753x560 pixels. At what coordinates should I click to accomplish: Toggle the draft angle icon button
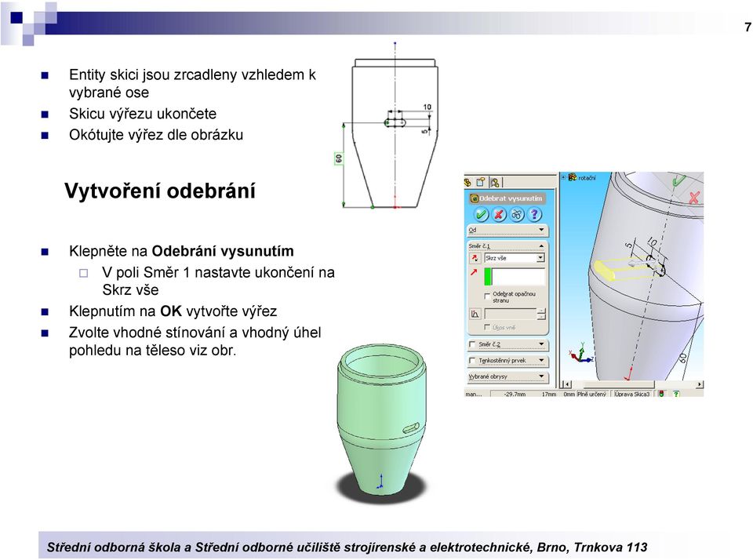(x=475, y=314)
